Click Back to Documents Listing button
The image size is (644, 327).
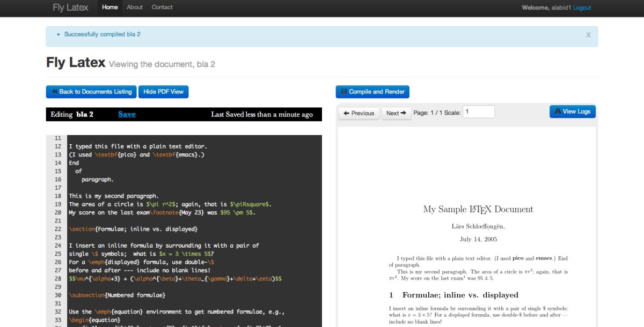coord(91,92)
